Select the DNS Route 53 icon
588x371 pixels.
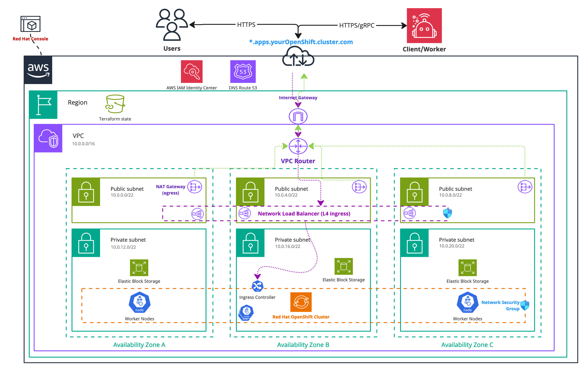[243, 72]
